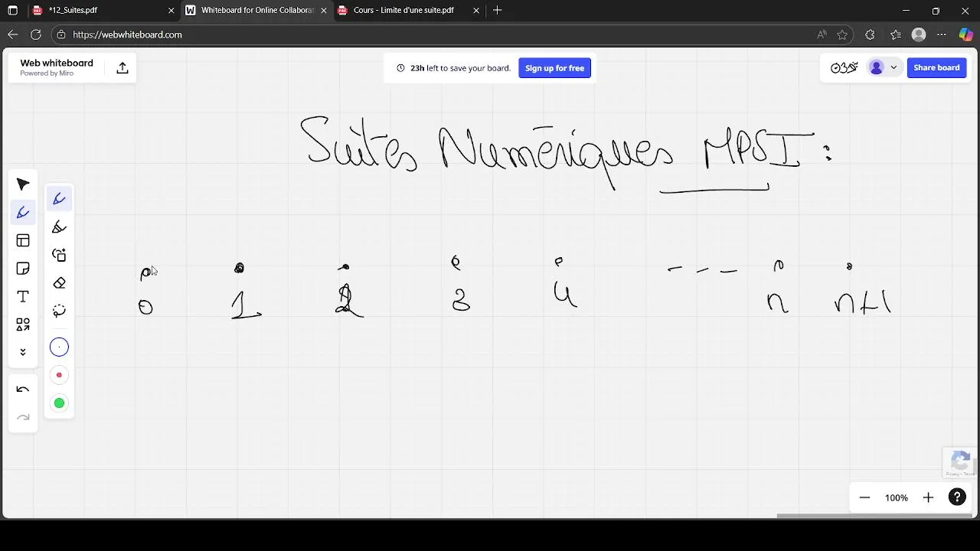Activate the Pen tool in main toolbar

(x=23, y=213)
